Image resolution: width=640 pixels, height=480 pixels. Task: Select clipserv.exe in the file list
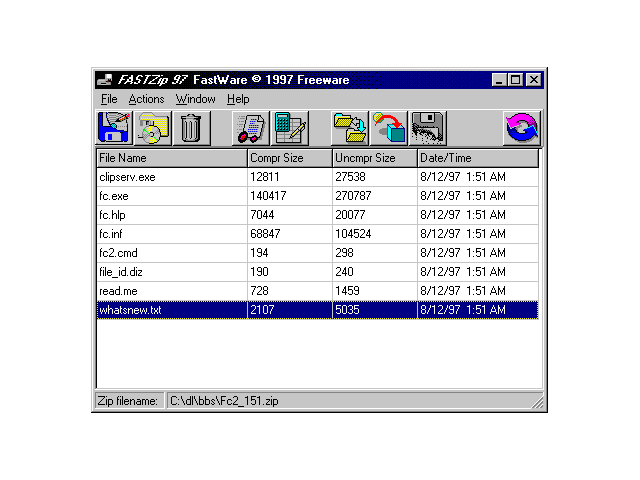pos(127,177)
